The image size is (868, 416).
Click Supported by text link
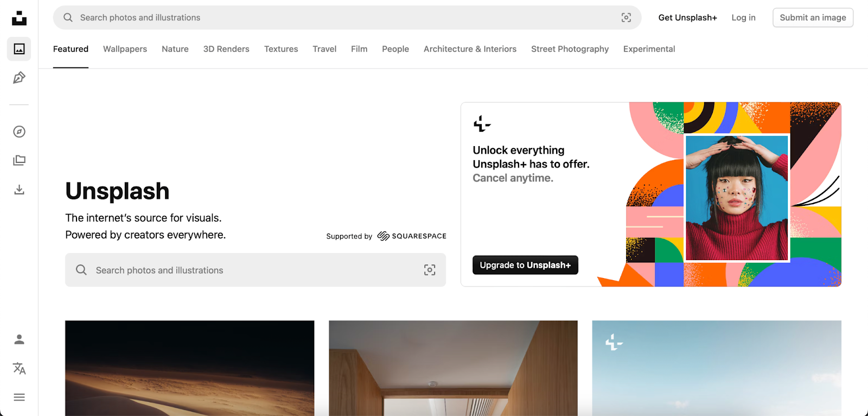tap(349, 236)
